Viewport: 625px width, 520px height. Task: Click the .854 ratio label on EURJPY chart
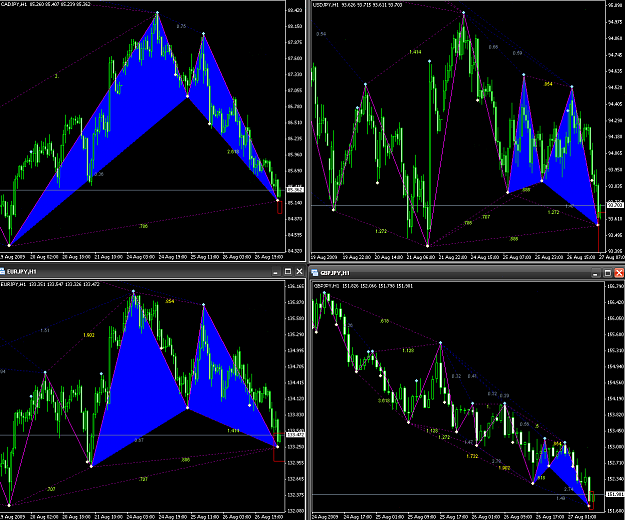[x=169, y=301]
